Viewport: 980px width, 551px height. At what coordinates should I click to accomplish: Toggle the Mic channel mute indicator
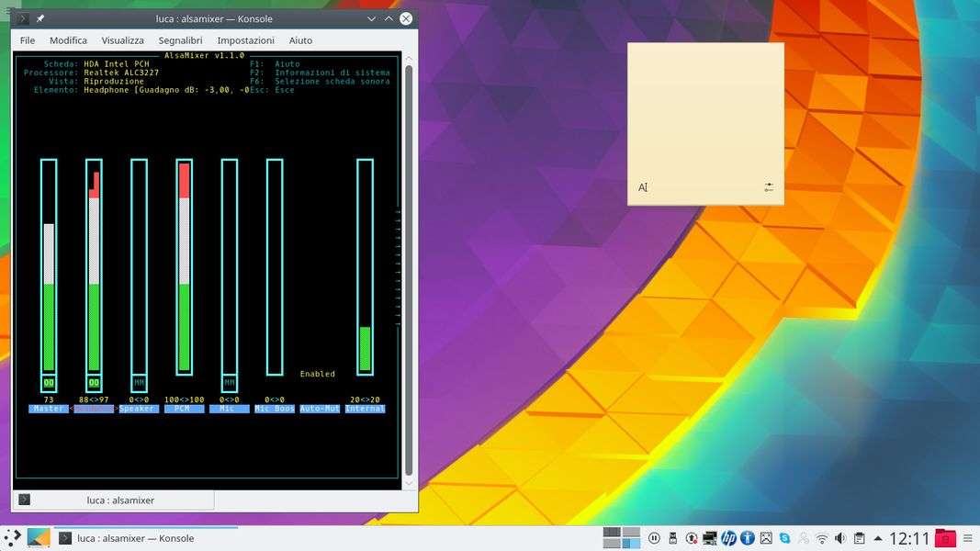pyautogui.click(x=229, y=382)
